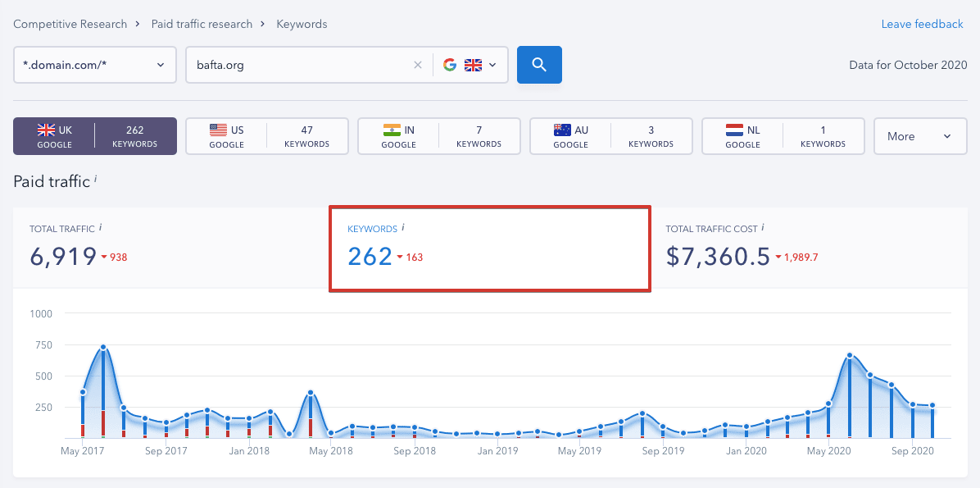Screen dimensions: 980x488
Task: Click the "Jan 2018" x-axis label
Action: [249, 450]
